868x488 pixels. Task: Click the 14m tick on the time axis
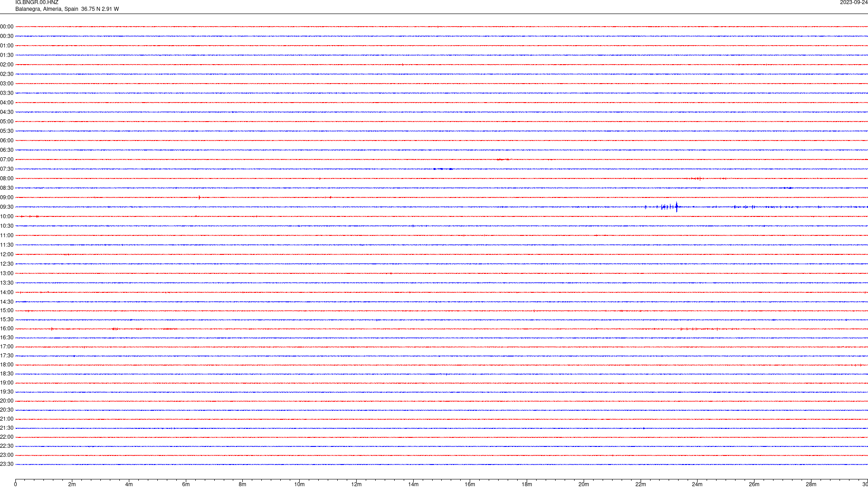pos(413,484)
